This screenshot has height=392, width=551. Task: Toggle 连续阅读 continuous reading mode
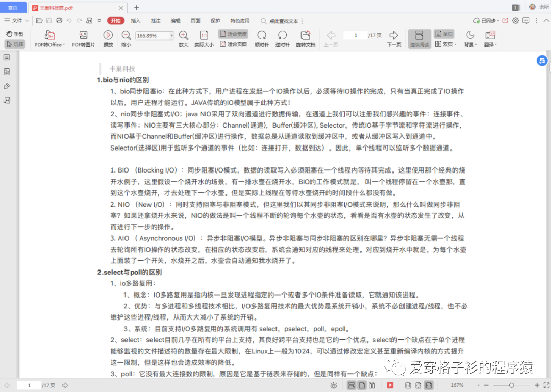[419, 39]
